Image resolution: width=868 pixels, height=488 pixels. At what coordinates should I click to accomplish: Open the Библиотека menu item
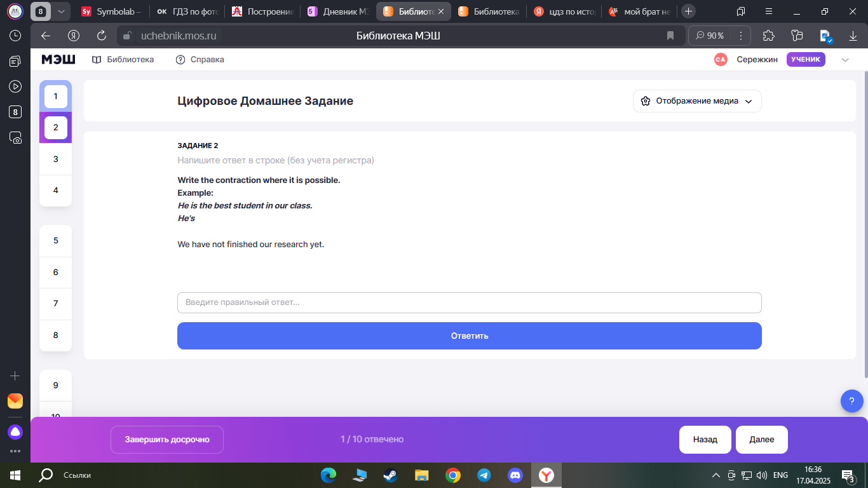point(123,60)
